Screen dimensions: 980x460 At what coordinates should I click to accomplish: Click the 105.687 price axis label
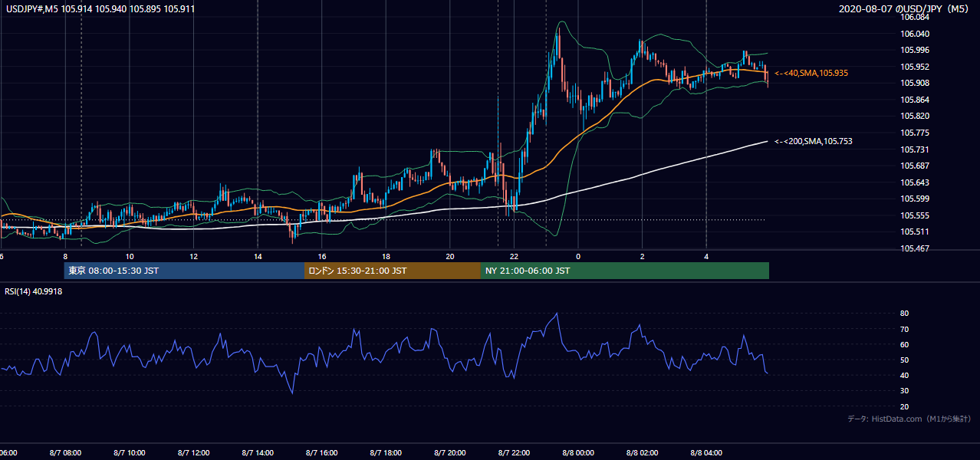[x=915, y=166]
